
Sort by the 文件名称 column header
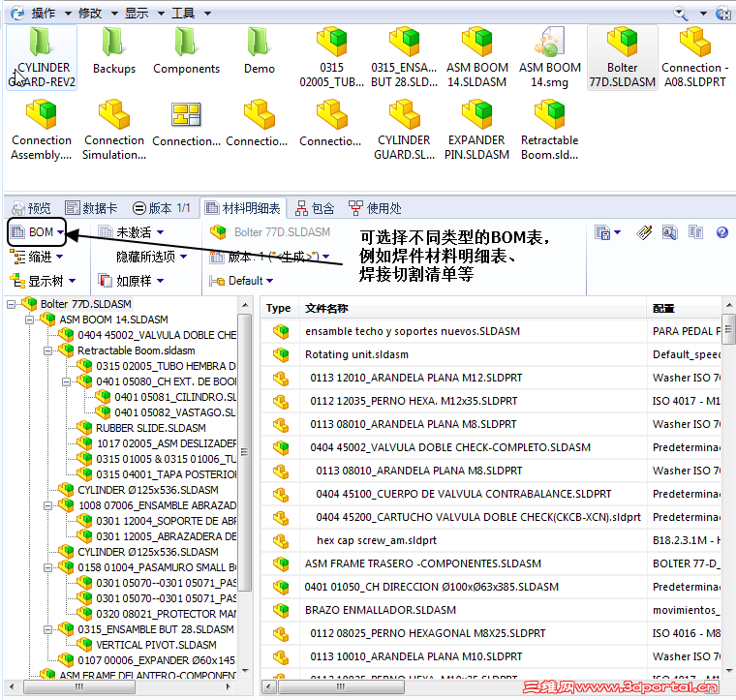pos(473,308)
